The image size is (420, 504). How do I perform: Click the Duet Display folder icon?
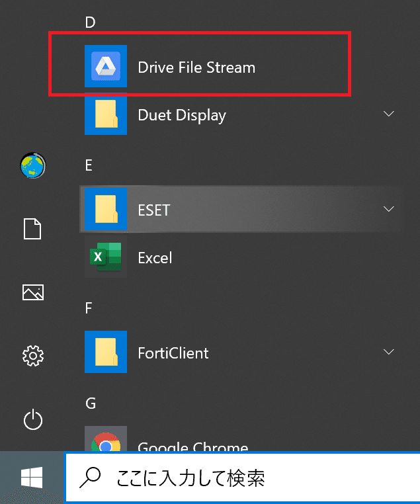tap(106, 114)
